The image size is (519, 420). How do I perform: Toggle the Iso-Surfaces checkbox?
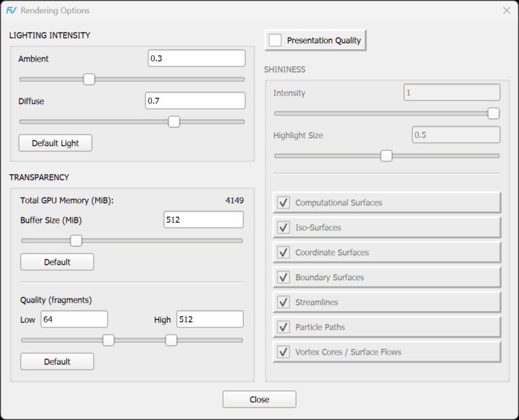pyautogui.click(x=283, y=227)
